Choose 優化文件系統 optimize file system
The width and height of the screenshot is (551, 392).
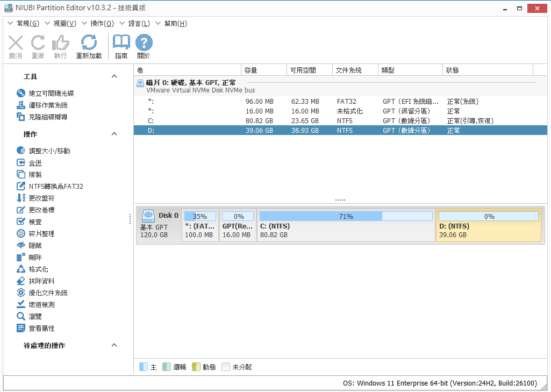point(42,293)
